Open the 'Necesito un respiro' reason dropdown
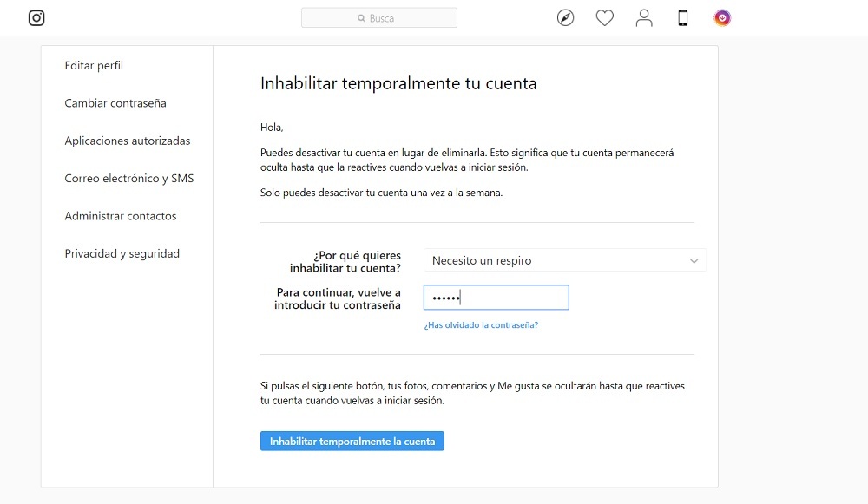 pyautogui.click(x=565, y=260)
